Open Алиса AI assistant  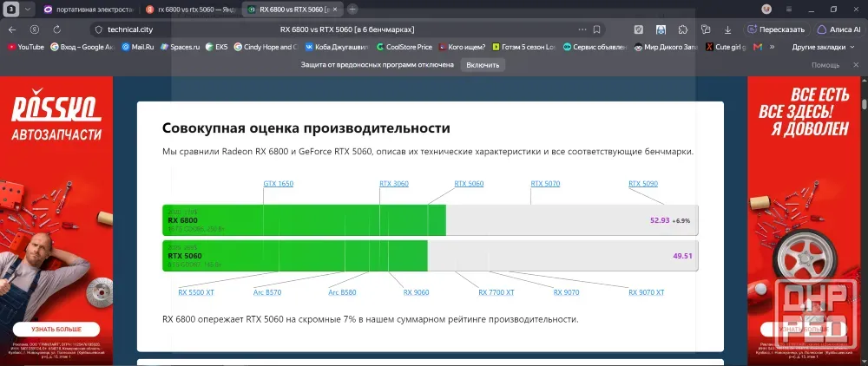838,29
